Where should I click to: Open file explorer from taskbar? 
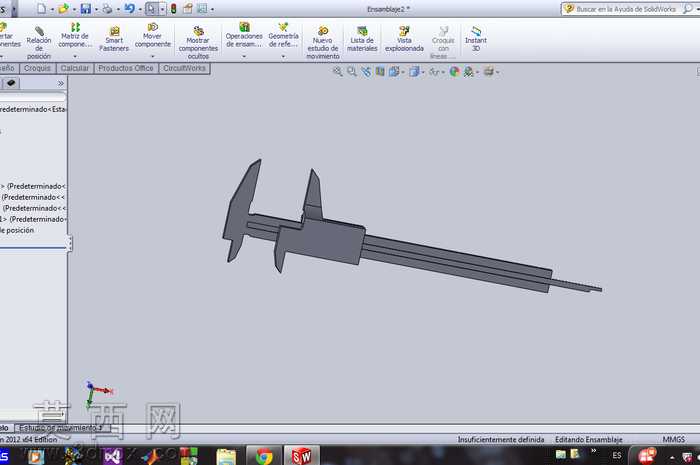coord(226,457)
